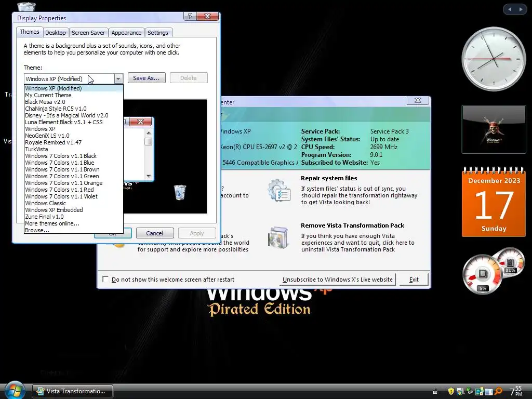Select the TurkVista theme
Viewport: 532px width, 399px height.
74,149
